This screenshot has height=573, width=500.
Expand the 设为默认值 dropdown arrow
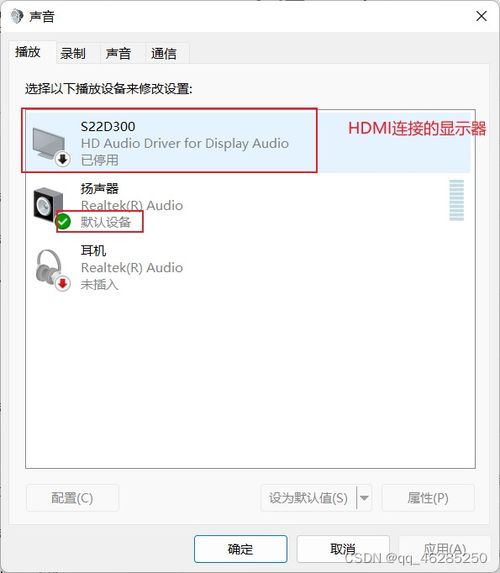click(x=364, y=498)
